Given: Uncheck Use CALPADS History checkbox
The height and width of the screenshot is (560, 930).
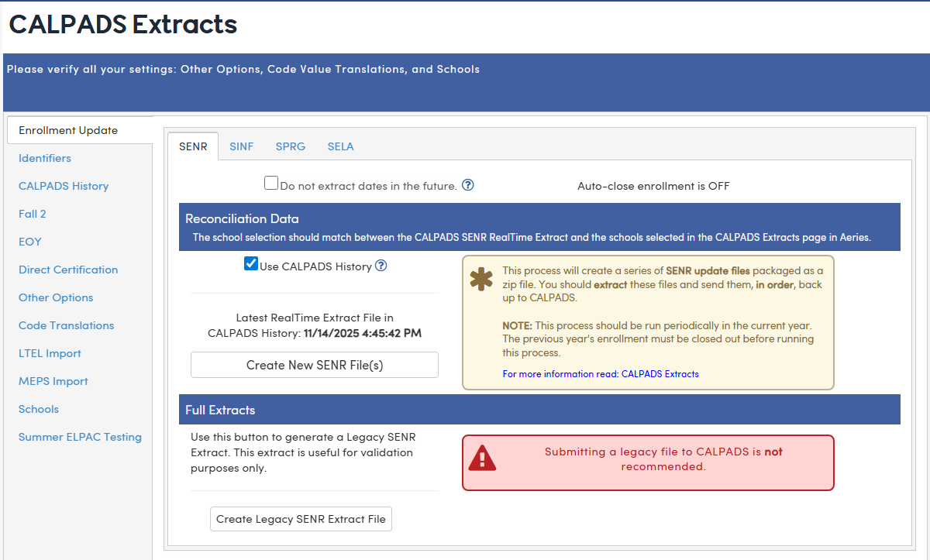Looking at the screenshot, I should tap(251, 263).
